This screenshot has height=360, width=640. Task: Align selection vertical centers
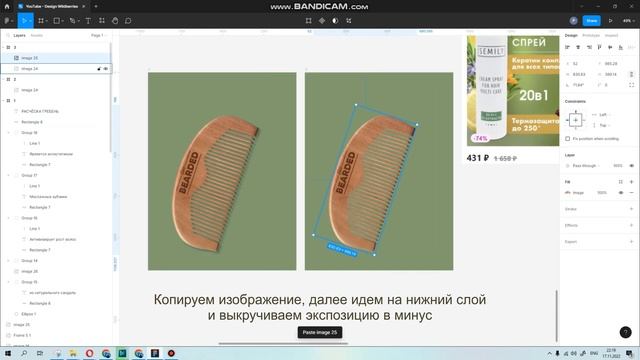point(610,47)
